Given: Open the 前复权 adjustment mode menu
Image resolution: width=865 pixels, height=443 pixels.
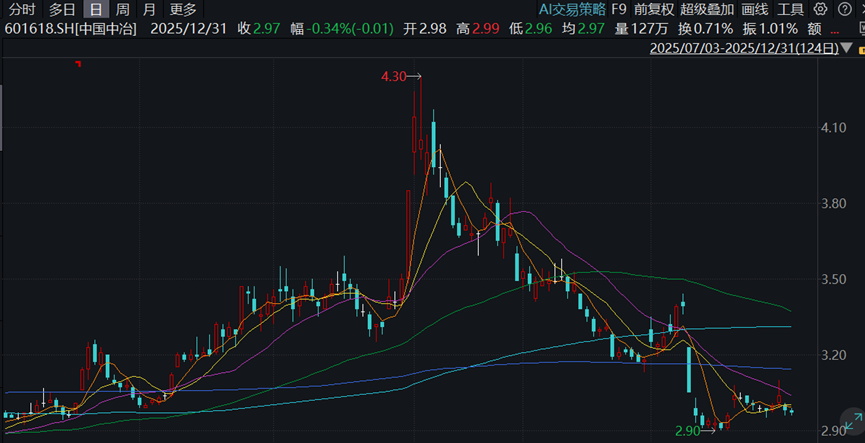Looking at the screenshot, I should coord(654,9).
